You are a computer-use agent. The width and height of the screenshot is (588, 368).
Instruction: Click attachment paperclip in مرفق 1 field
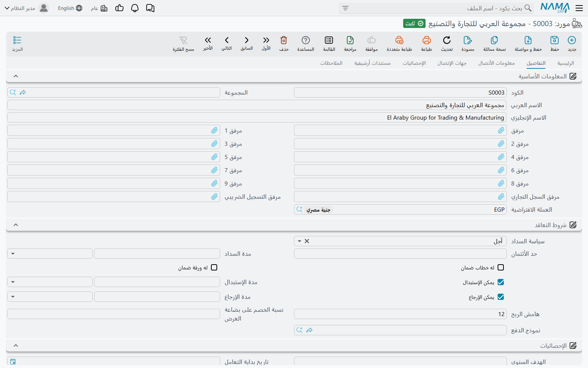click(215, 130)
